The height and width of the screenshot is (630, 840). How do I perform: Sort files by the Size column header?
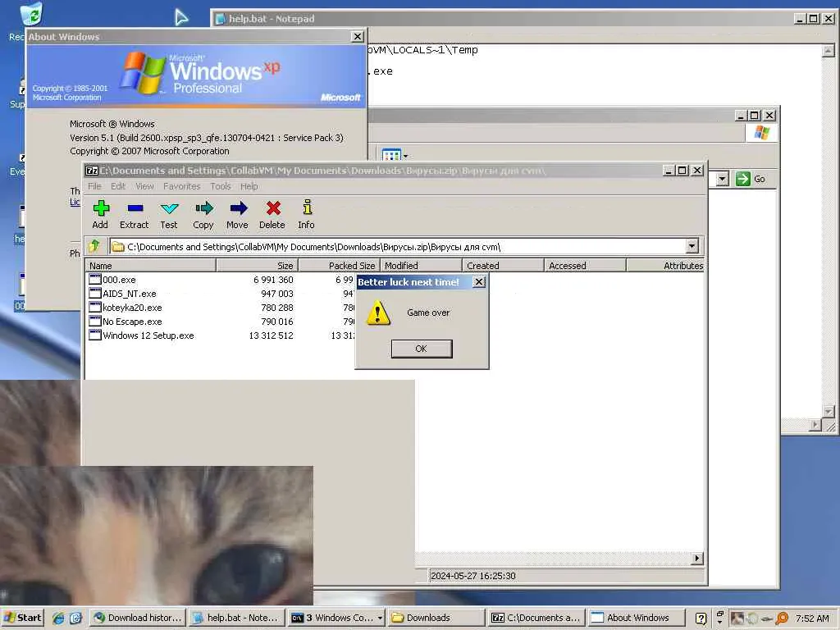point(257,265)
